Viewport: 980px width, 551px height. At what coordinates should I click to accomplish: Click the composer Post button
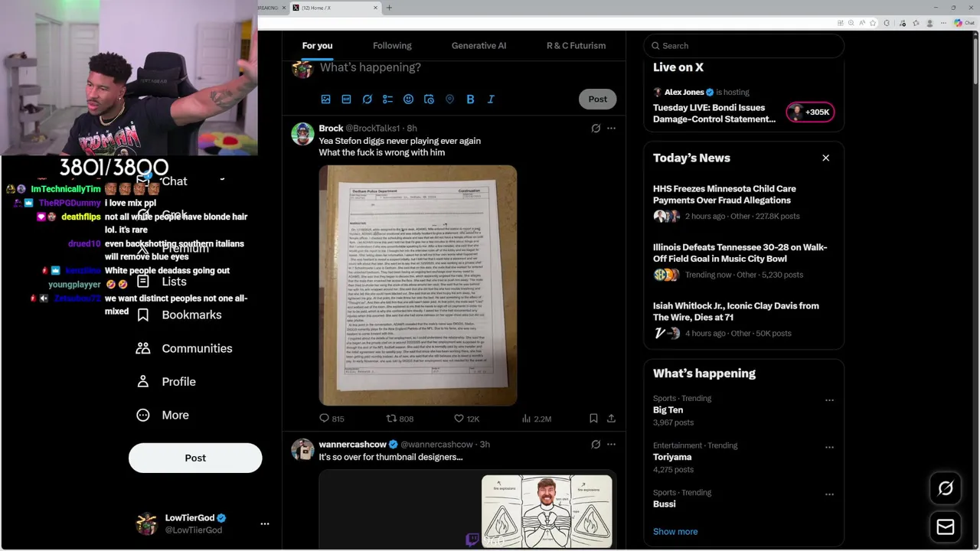(597, 99)
